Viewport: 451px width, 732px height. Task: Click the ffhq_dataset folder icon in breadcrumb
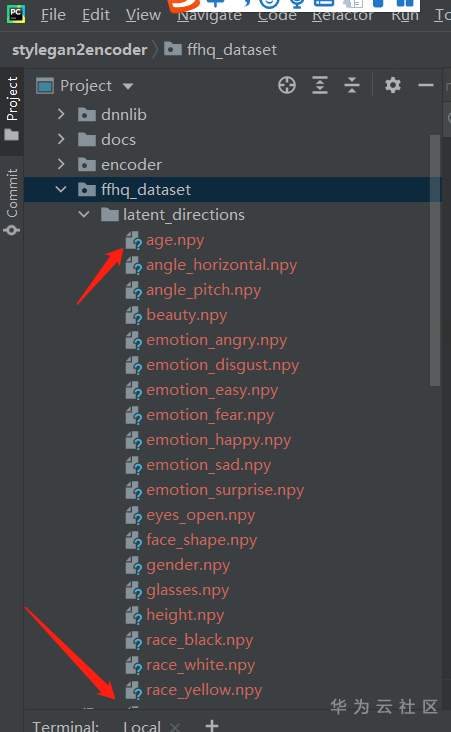173,49
